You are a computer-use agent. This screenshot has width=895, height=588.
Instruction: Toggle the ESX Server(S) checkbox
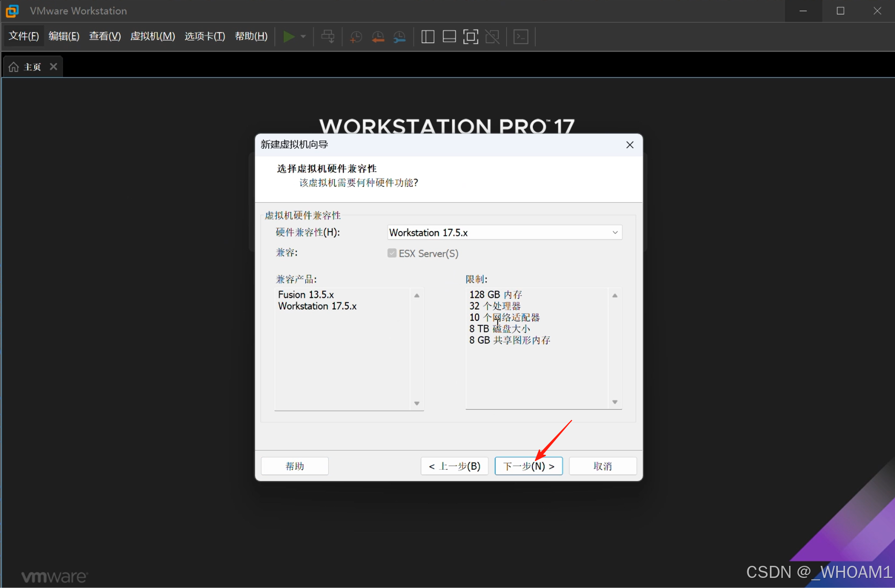click(x=392, y=253)
